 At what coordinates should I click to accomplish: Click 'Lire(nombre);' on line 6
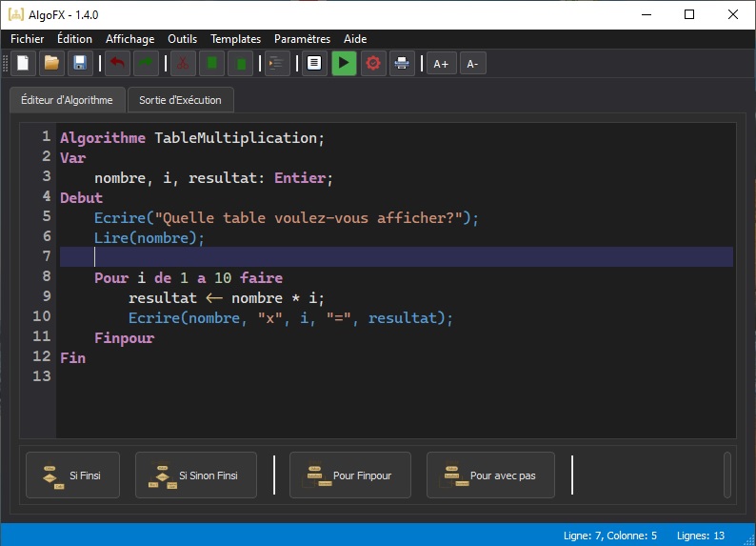coord(149,238)
